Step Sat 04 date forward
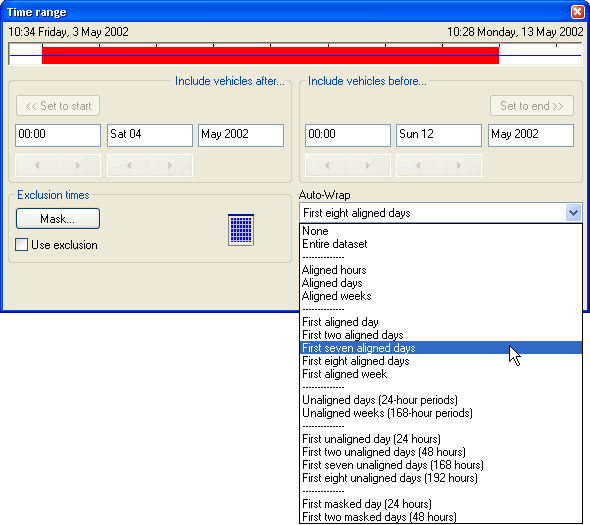This screenshot has height=525, width=590. (170, 165)
